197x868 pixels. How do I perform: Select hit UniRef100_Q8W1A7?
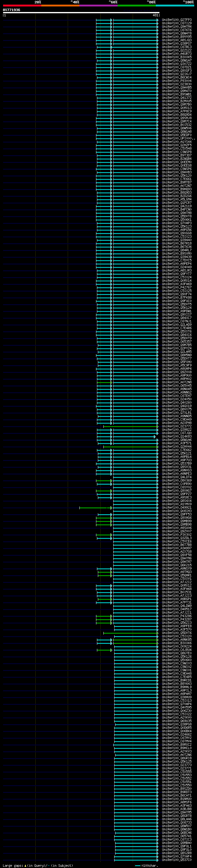coord(176,61)
